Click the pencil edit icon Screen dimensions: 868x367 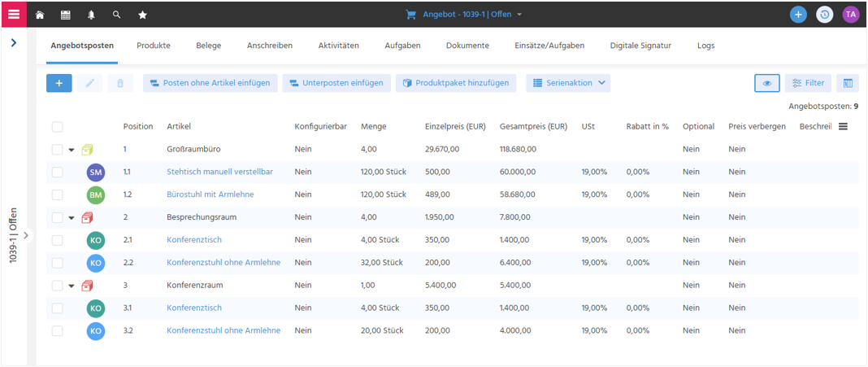click(89, 83)
